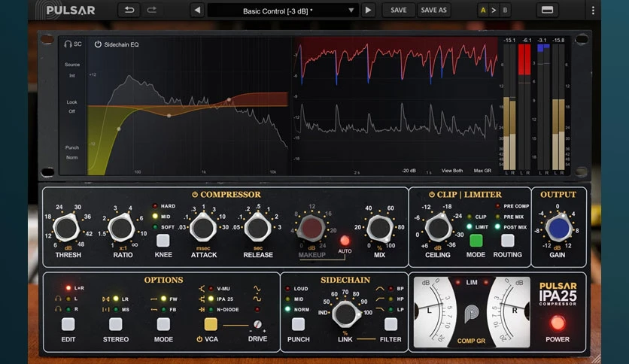Go to the previous preset arrow
629x364 pixels.
click(197, 11)
